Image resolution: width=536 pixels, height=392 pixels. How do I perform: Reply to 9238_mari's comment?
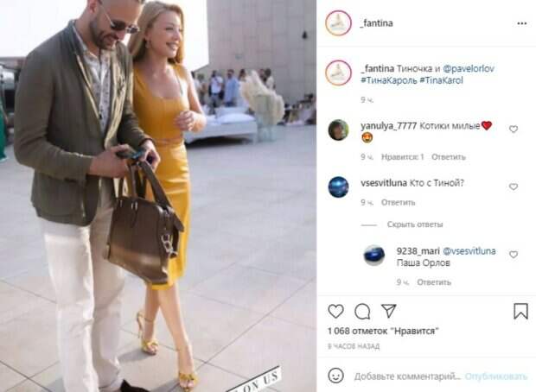point(434,282)
